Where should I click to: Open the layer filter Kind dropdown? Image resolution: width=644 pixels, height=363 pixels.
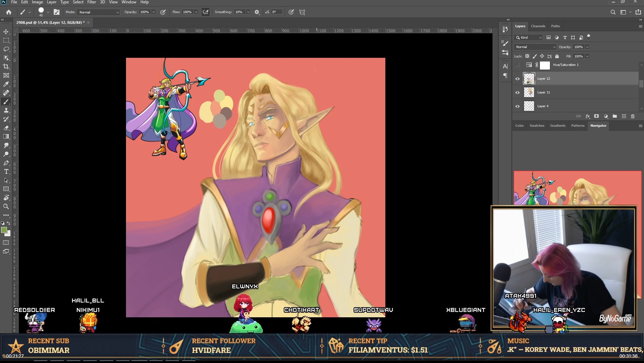coord(528,37)
